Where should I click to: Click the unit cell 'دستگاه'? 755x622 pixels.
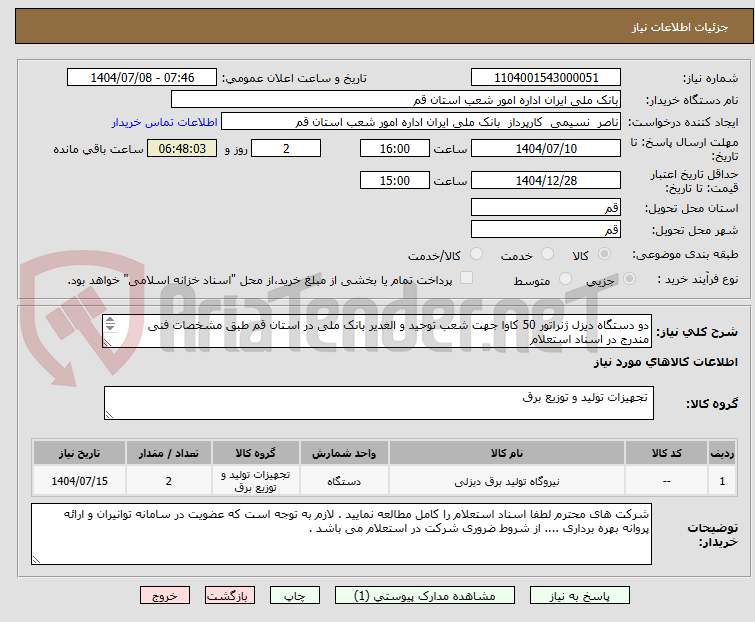pos(344,481)
